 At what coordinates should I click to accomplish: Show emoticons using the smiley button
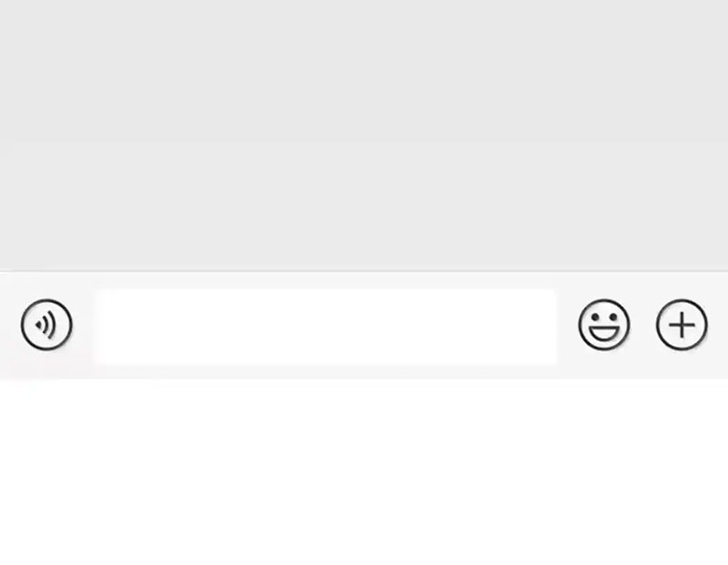pyautogui.click(x=604, y=325)
